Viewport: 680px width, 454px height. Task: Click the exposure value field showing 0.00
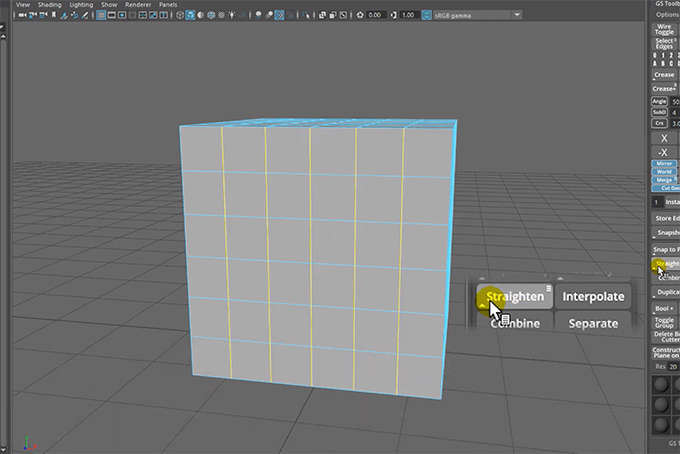click(x=376, y=15)
